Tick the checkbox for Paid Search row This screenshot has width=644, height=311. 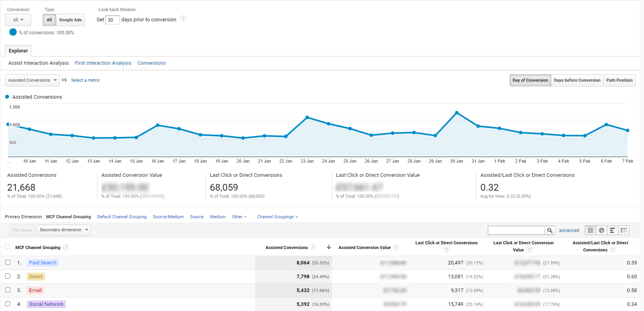[x=8, y=262]
